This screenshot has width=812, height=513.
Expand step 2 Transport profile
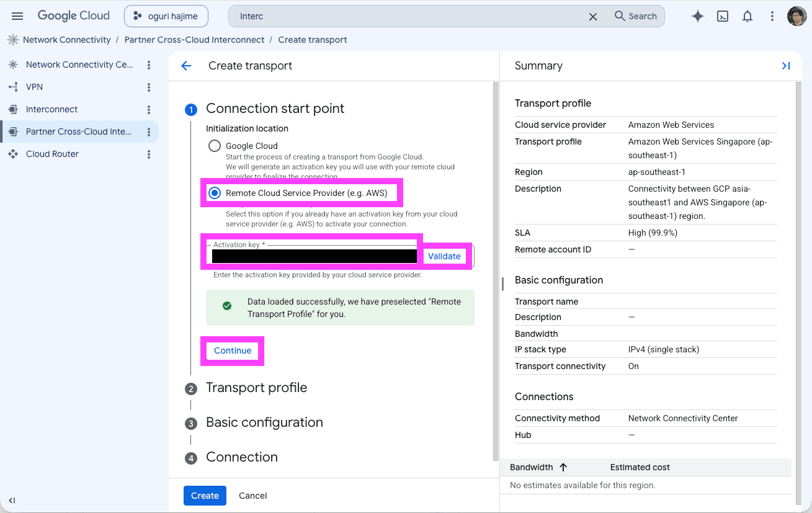[256, 388]
